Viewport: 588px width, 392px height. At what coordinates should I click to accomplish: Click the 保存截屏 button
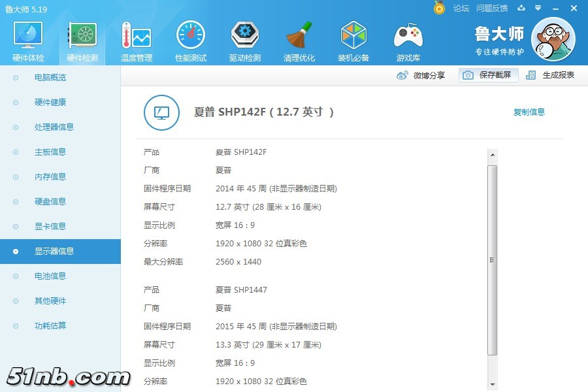click(x=489, y=75)
